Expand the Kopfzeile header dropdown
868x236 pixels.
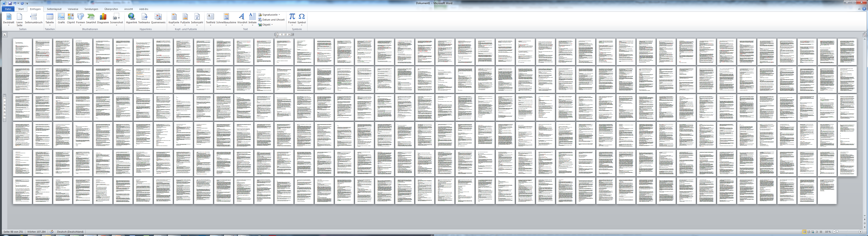point(174,25)
